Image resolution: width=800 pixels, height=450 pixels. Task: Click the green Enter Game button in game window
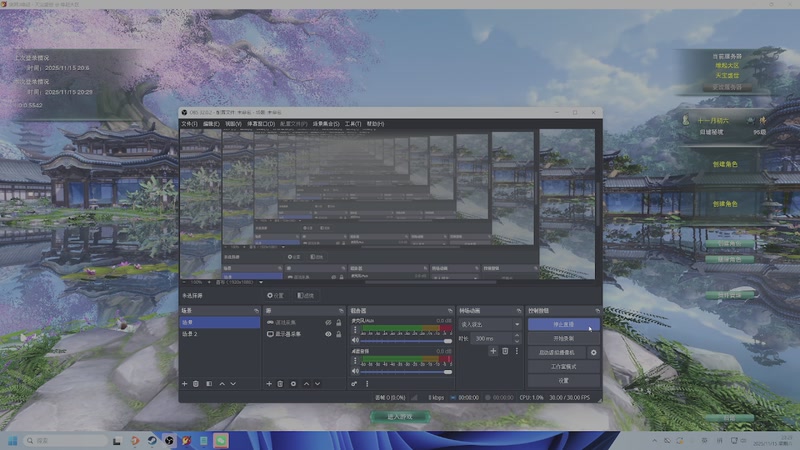point(400,417)
